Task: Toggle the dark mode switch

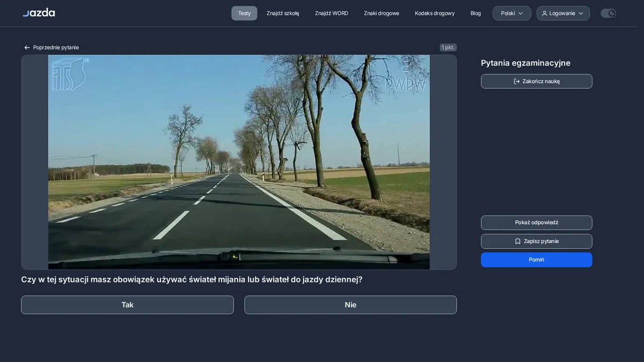Action: pos(608,13)
